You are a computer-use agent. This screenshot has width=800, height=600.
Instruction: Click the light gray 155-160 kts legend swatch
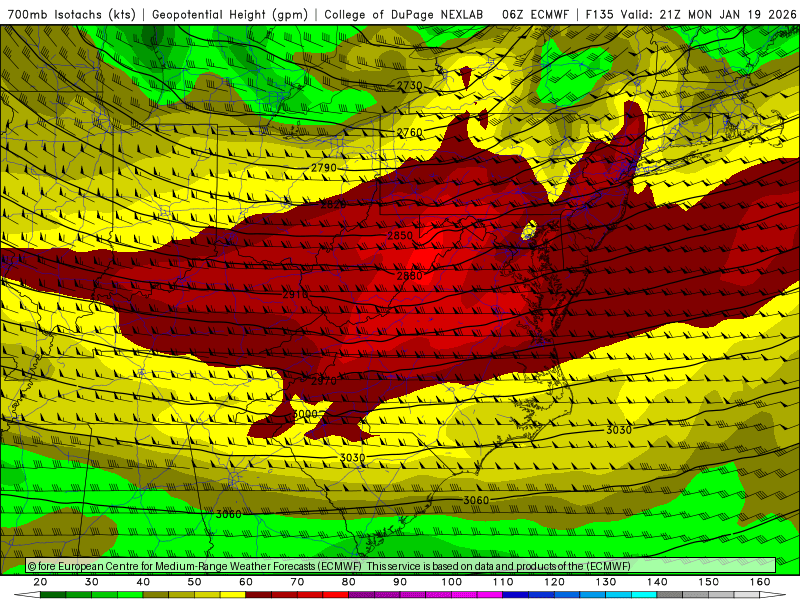[747, 595]
